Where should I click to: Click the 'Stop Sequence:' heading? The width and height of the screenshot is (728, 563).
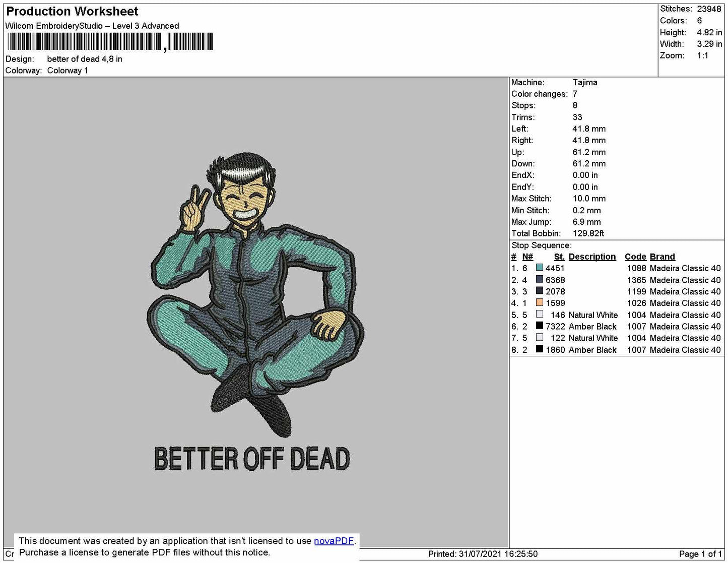point(542,245)
